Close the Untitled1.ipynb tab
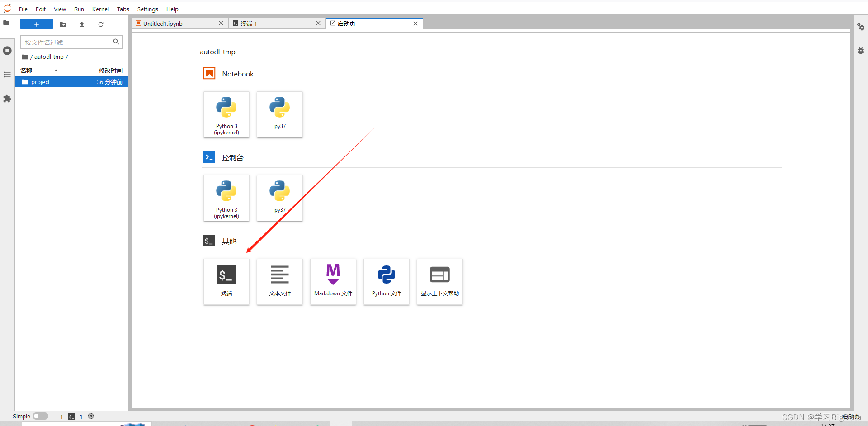Image resolution: width=868 pixels, height=426 pixels. coord(221,24)
